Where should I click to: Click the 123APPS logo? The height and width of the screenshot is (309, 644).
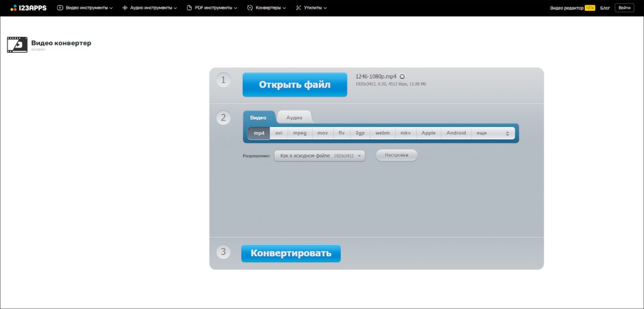pyautogui.click(x=28, y=8)
